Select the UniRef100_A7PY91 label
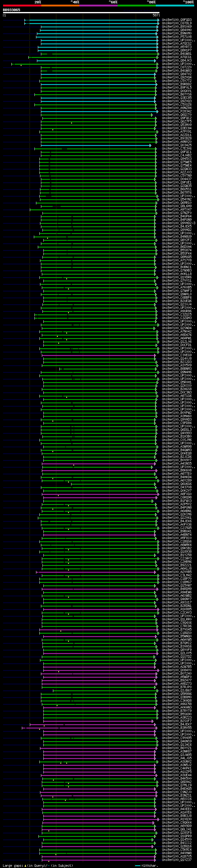The height and width of the screenshot is (868, 197). coord(177,131)
